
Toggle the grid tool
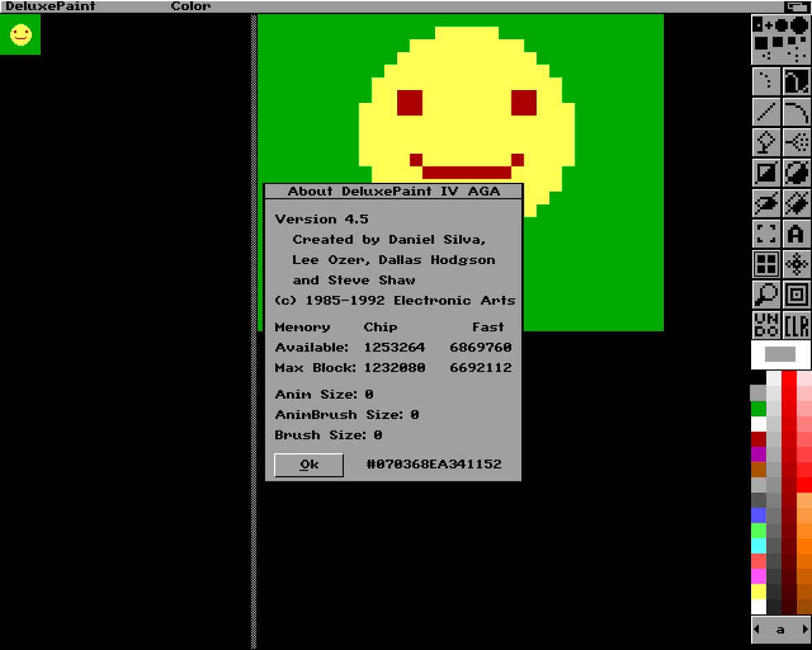coord(766,264)
